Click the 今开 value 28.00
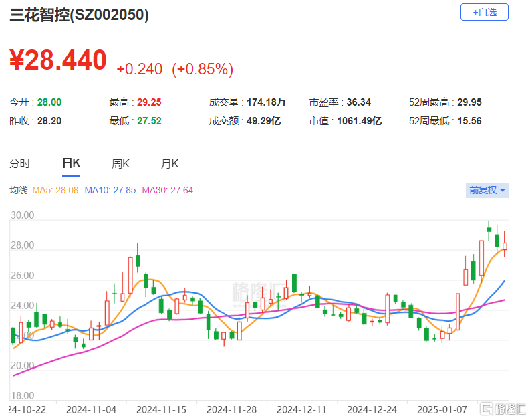This screenshot has height=420, width=530. [x=49, y=102]
